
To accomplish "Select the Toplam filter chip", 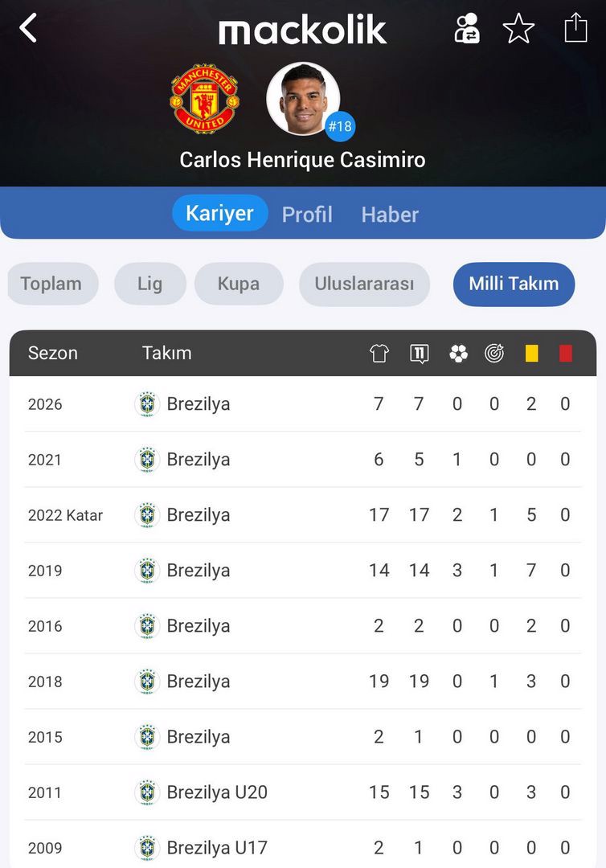I will (51, 284).
